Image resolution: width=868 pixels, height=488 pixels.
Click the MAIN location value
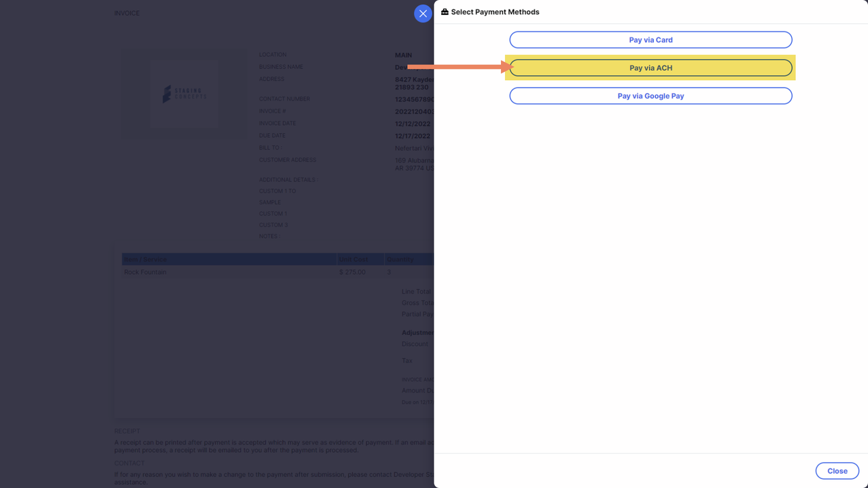pyautogui.click(x=403, y=55)
